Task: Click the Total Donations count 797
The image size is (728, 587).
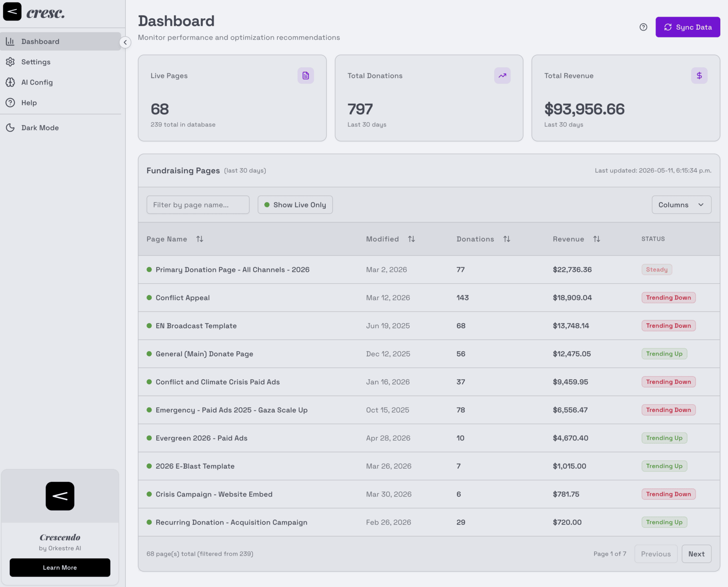Action: coord(360,109)
